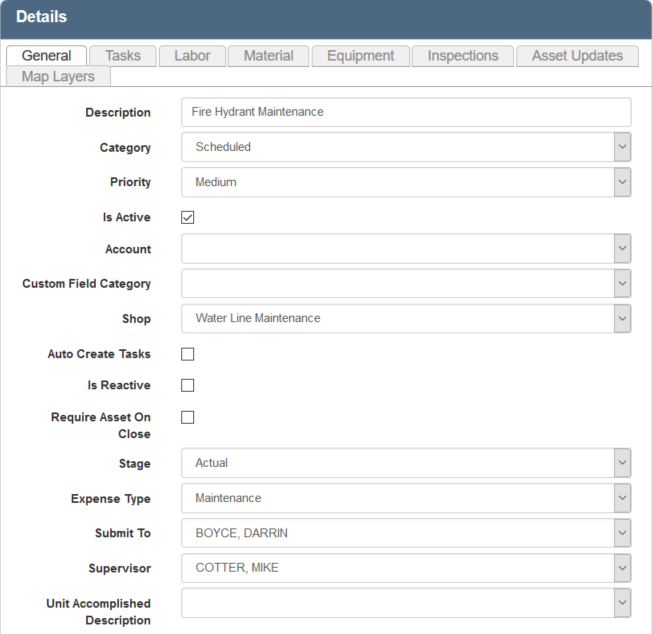Screen dimensions: 653x634
Task: Change the Supervisor dropdown selection
Action: point(622,568)
